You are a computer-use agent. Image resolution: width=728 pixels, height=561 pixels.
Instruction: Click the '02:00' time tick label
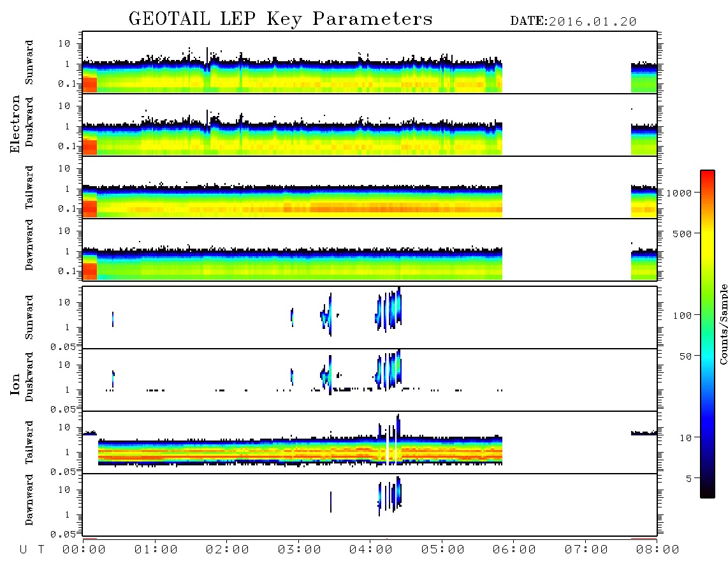[x=228, y=550]
